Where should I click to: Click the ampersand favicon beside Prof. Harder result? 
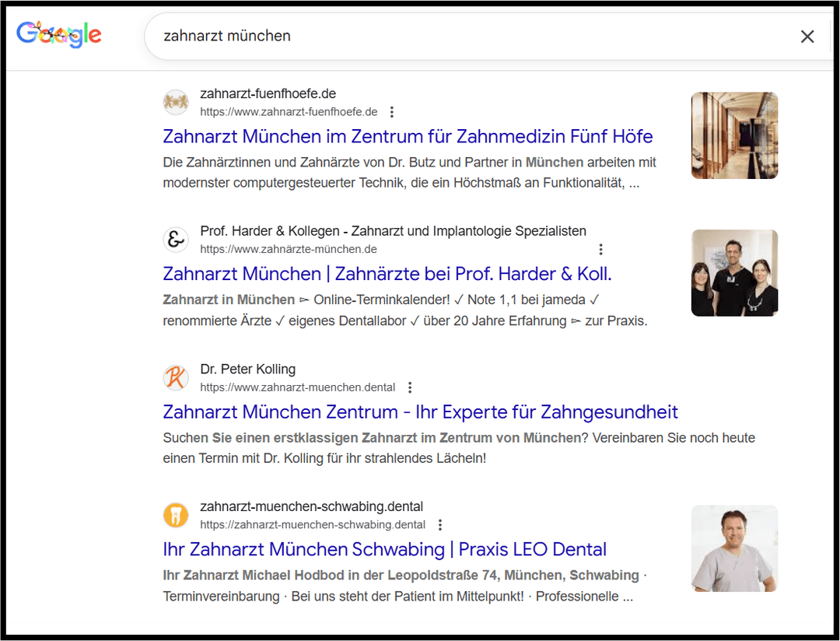176,240
